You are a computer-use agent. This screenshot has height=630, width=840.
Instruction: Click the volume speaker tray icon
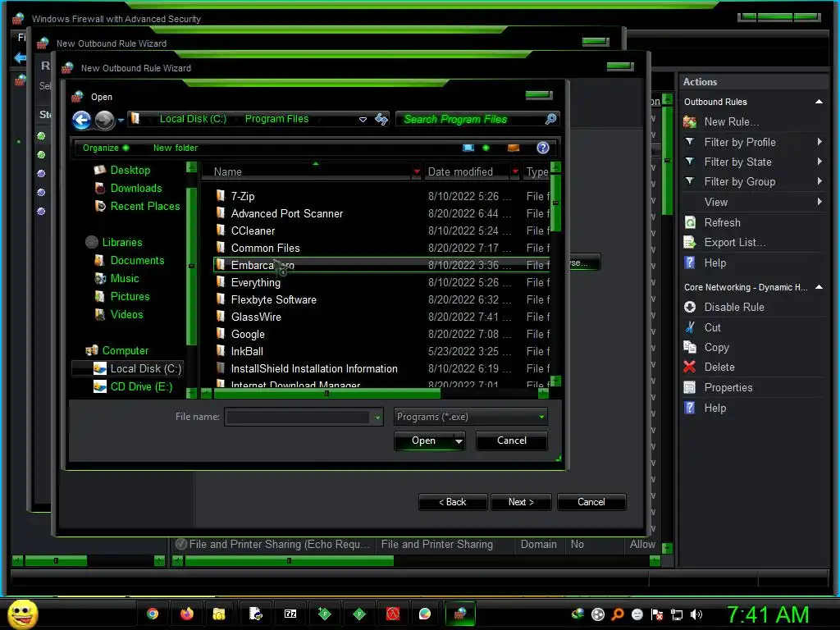[696, 614]
